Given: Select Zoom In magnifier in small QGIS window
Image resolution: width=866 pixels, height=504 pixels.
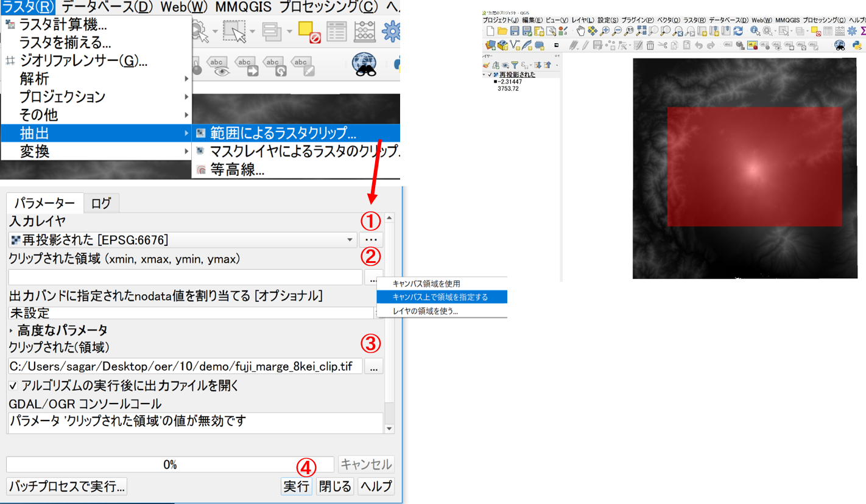Looking at the screenshot, I should (604, 30).
